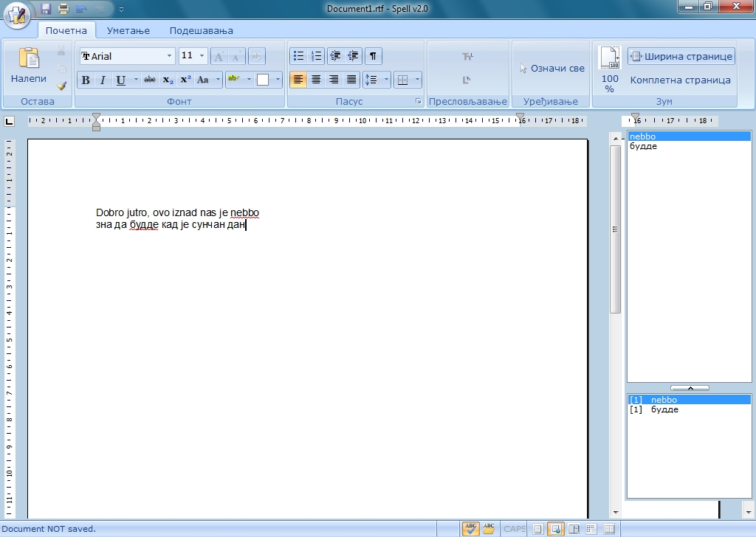The image size is (756, 537).
Task: Click the print icon in quick access toolbar
Action: click(x=63, y=9)
